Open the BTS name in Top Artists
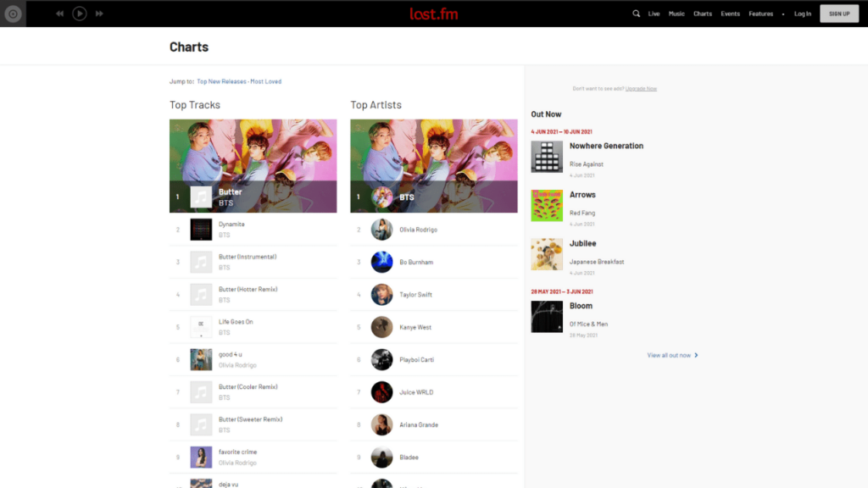Image resolution: width=868 pixels, height=488 pixels. pos(407,197)
